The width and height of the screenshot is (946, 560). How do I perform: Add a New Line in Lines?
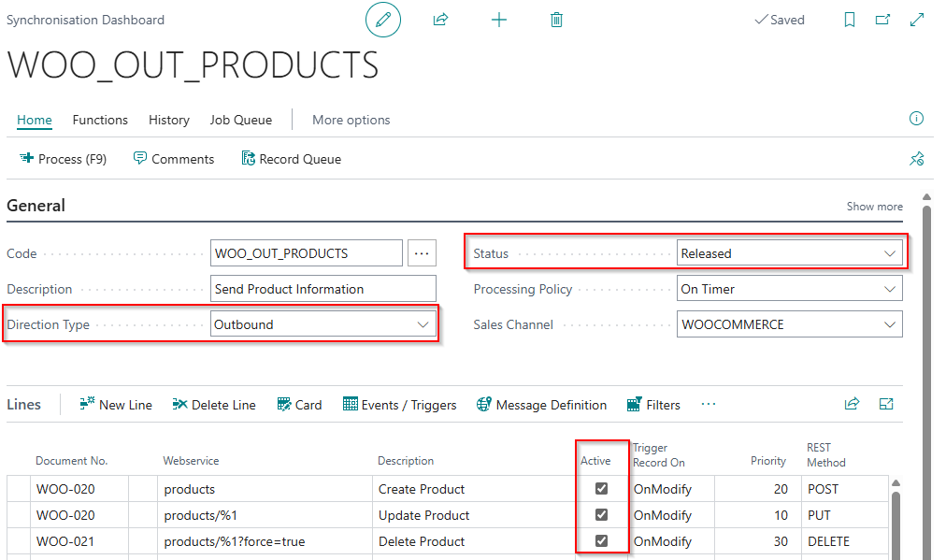tap(116, 405)
